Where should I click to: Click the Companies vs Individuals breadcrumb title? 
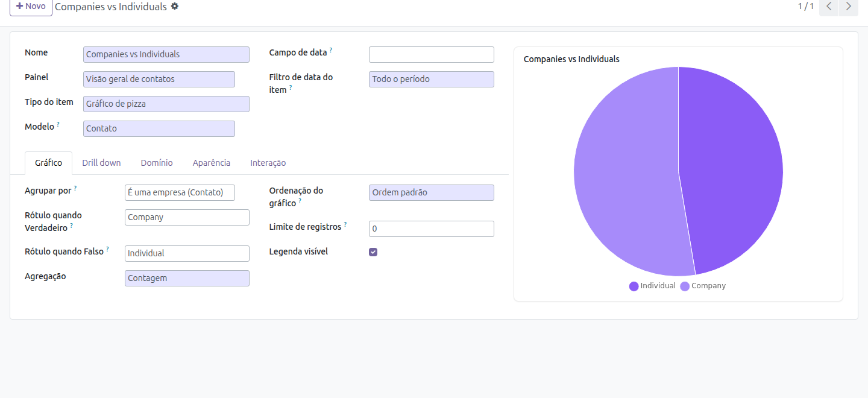[111, 7]
